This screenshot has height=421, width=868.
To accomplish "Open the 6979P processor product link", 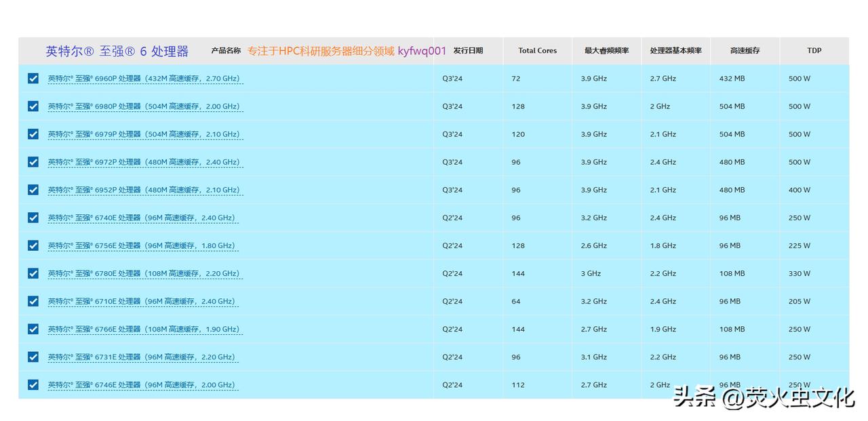I will 145,134.
